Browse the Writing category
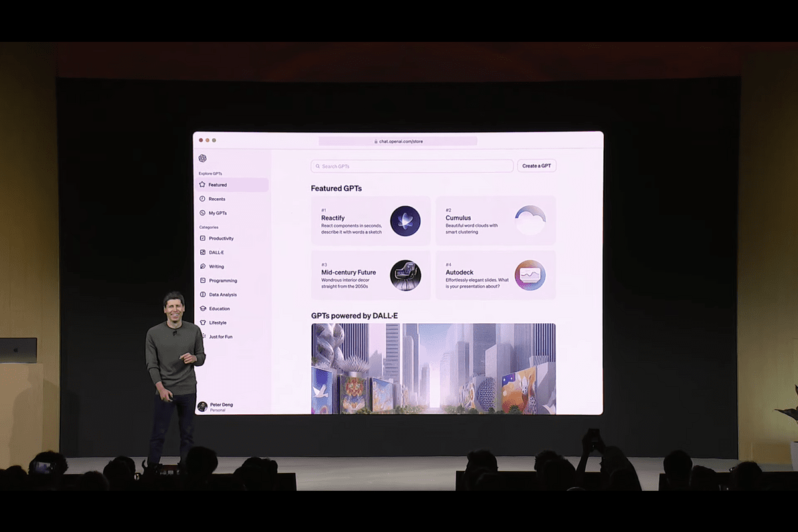This screenshot has height=532, width=798. pos(216,267)
